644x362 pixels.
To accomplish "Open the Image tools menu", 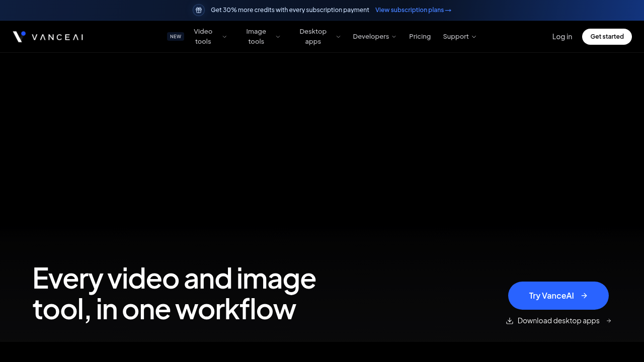I will pos(256,37).
